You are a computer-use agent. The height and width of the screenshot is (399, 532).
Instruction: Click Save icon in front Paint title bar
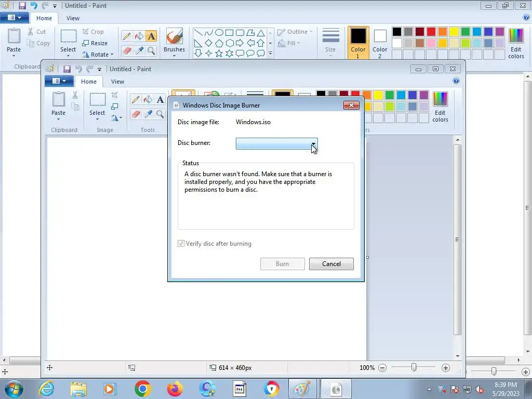coord(67,69)
